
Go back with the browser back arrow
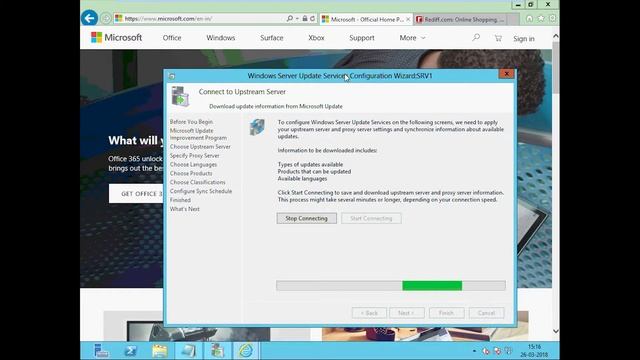[89, 18]
